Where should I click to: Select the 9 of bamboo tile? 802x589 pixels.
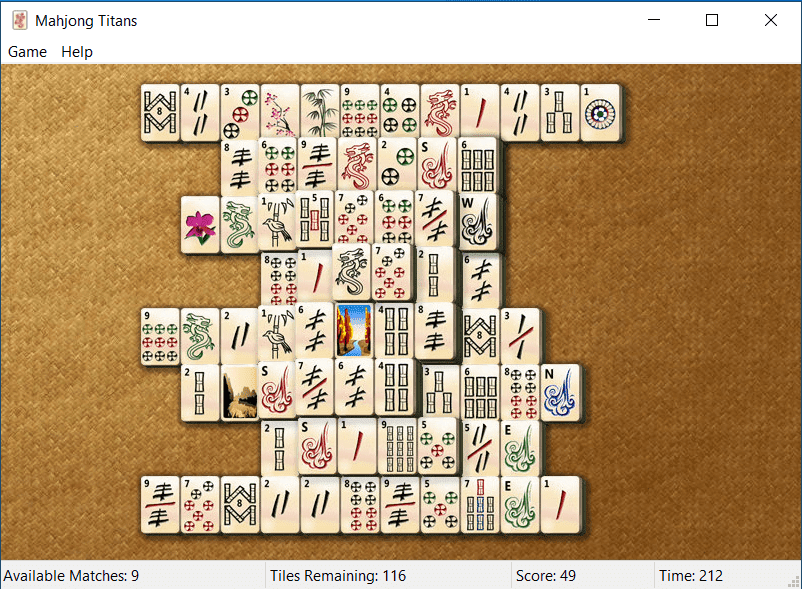[397, 446]
